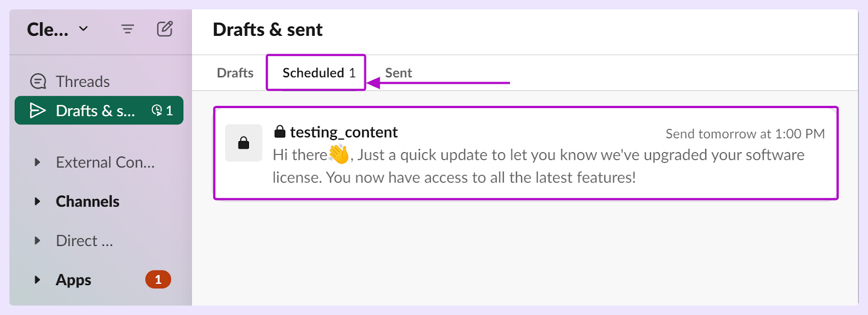Expand the Direct messages section arrow
The image size is (868, 315).
(x=37, y=241)
